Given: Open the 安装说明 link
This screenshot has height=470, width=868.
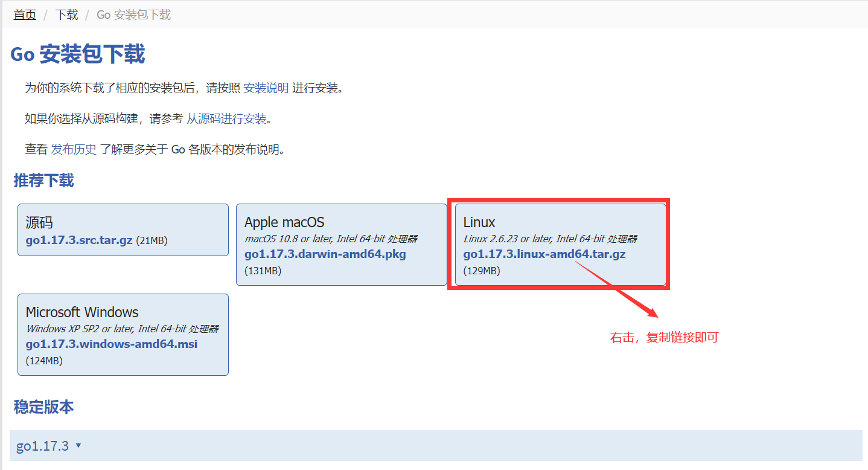Looking at the screenshot, I should [x=266, y=88].
